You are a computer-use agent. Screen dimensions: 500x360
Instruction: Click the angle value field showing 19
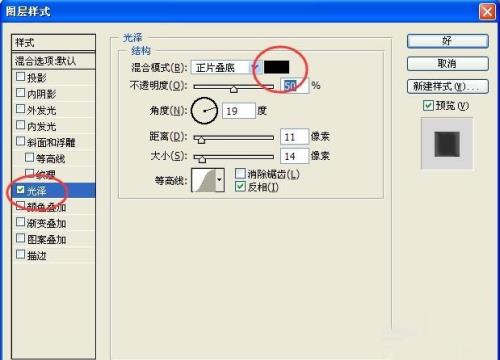pos(239,111)
